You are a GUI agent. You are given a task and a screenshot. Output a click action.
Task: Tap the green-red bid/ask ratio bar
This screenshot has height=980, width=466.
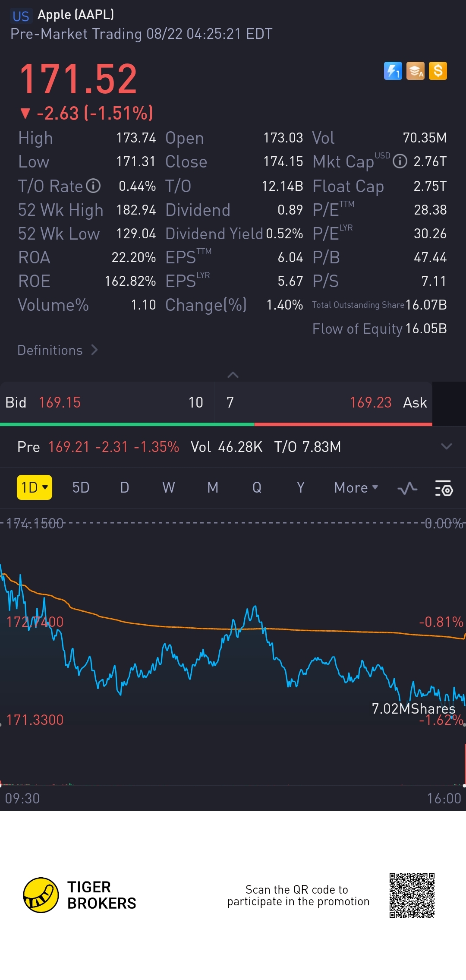point(216,424)
